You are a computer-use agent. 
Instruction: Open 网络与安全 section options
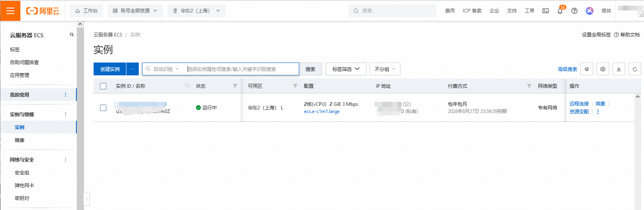click(x=66, y=160)
